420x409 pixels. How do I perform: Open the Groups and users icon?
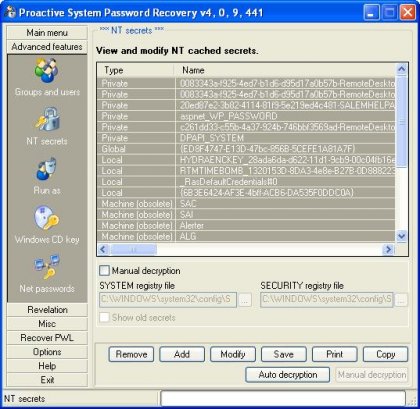46,70
